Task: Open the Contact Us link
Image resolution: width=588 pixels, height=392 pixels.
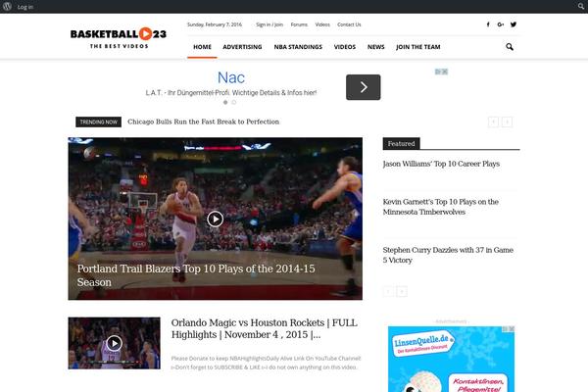Action: pos(349,24)
